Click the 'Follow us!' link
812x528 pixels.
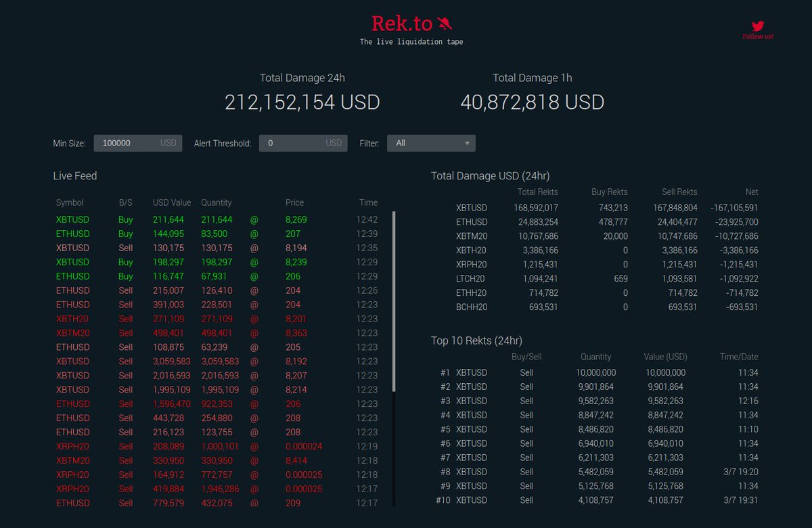pyautogui.click(x=758, y=37)
